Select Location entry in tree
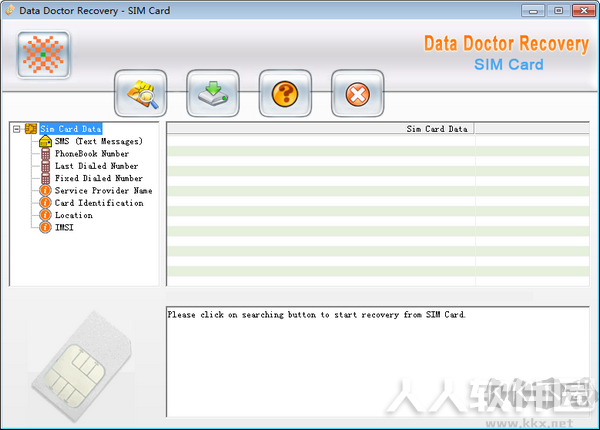Image resolution: width=600 pixels, height=430 pixels. [73, 215]
